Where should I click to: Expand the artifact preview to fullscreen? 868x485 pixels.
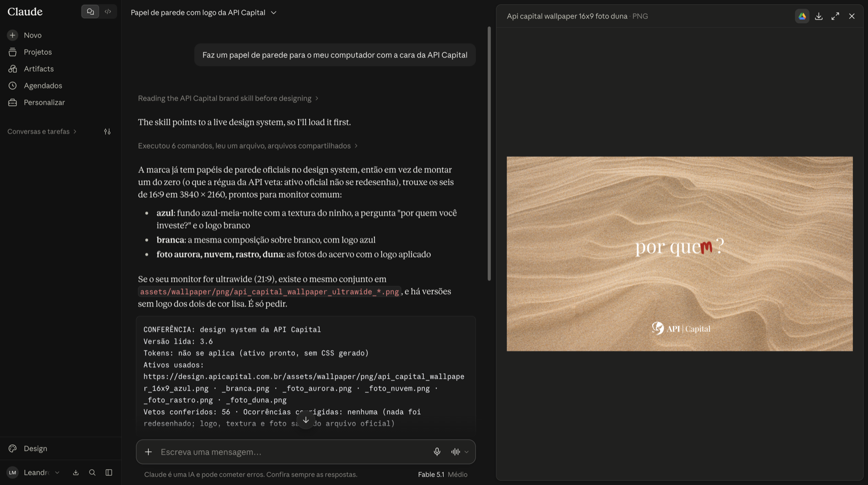[x=835, y=16]
